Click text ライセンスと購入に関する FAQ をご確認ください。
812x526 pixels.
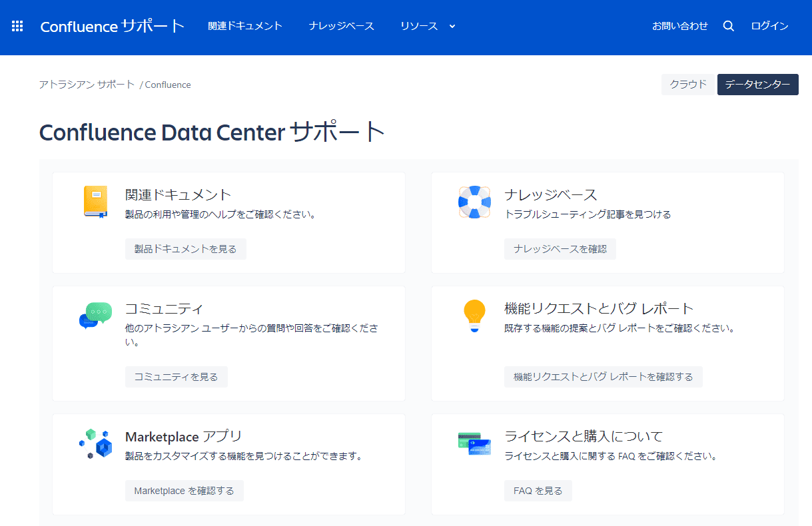coord(611,456)
